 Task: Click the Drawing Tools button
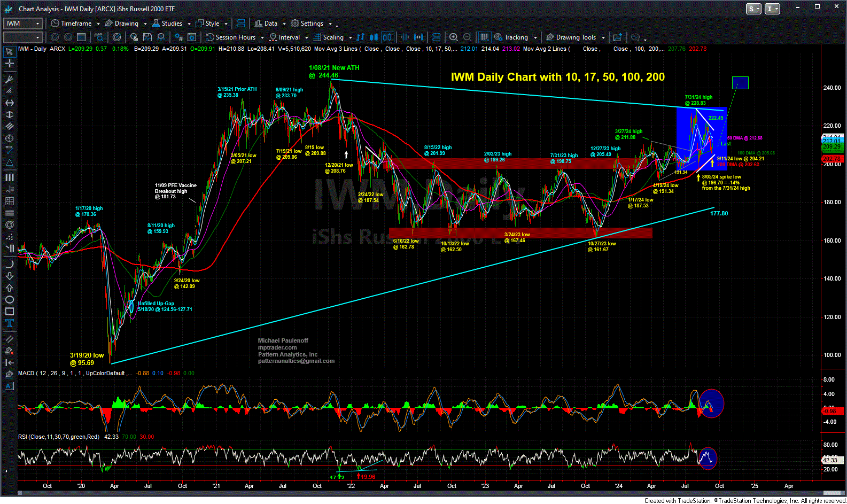point(571,37)
